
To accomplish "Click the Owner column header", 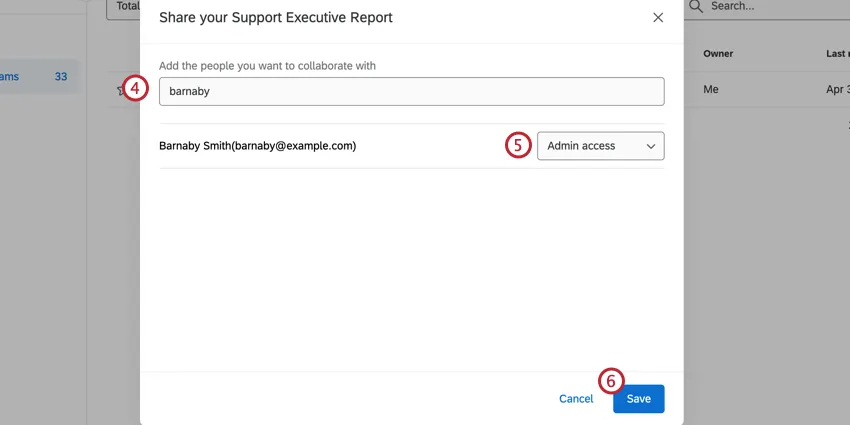I will pyautogui.click(x=718, y=53).
